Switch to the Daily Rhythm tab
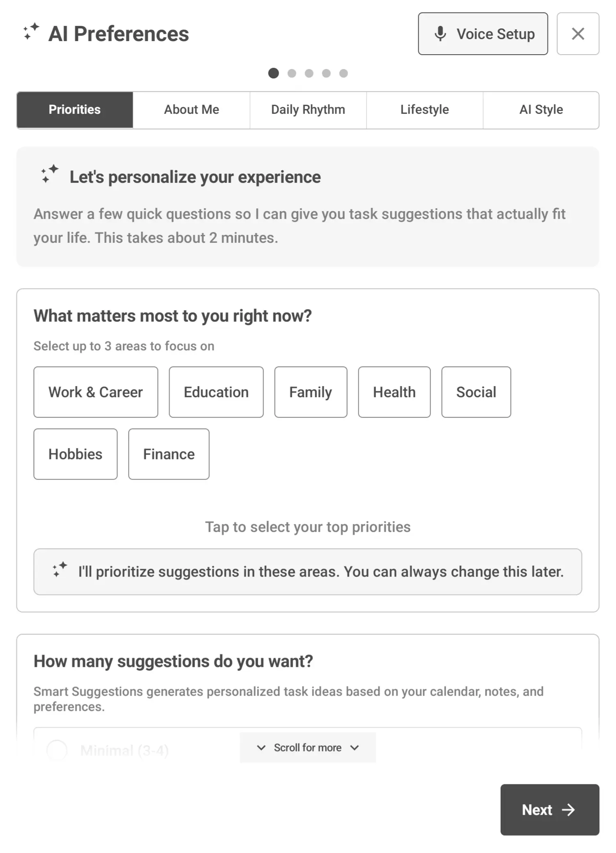616x853 pixels. pyautogui.click(x=308, y=109)
